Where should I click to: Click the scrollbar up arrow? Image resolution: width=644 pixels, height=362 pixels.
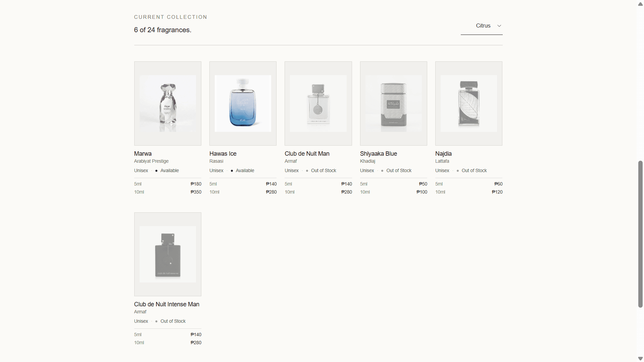click(x=640, y=4)
